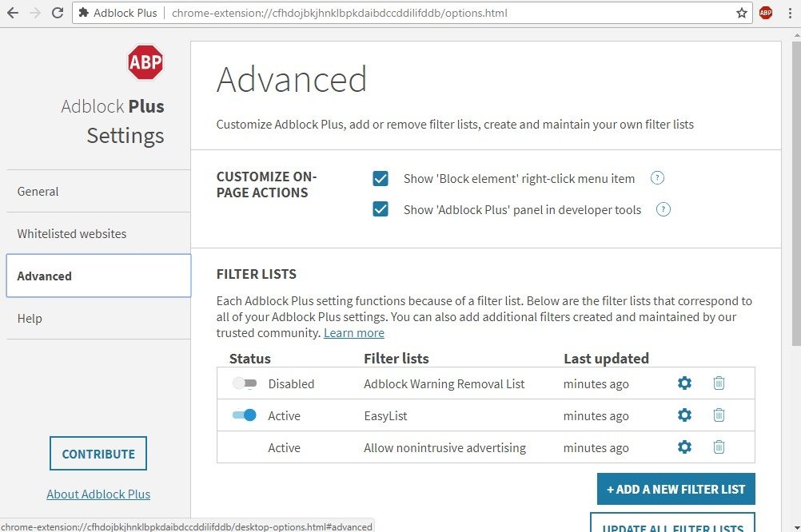Reload the page with the refresh icon
The width and height of the screenshot is (801, 532).
(x=58, y=13)
